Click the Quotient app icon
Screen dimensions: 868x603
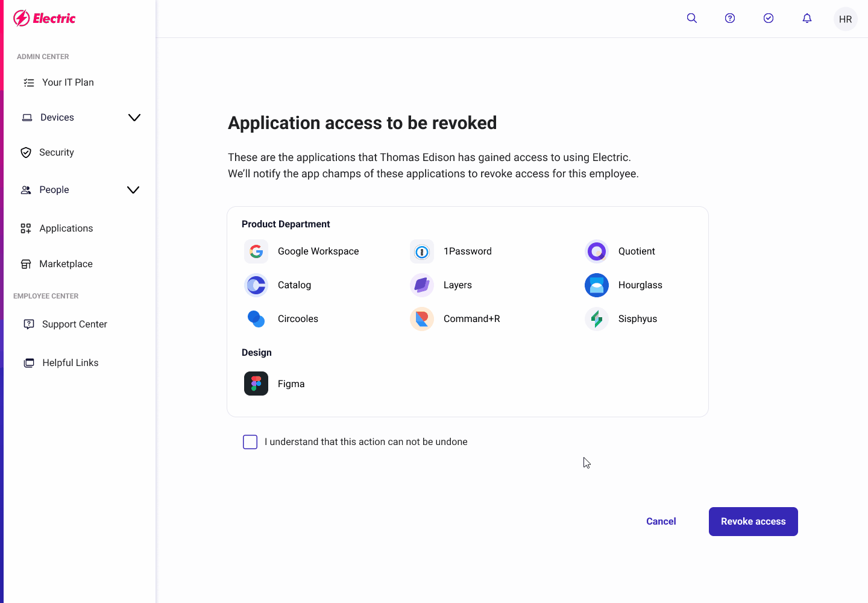(597, 251)
